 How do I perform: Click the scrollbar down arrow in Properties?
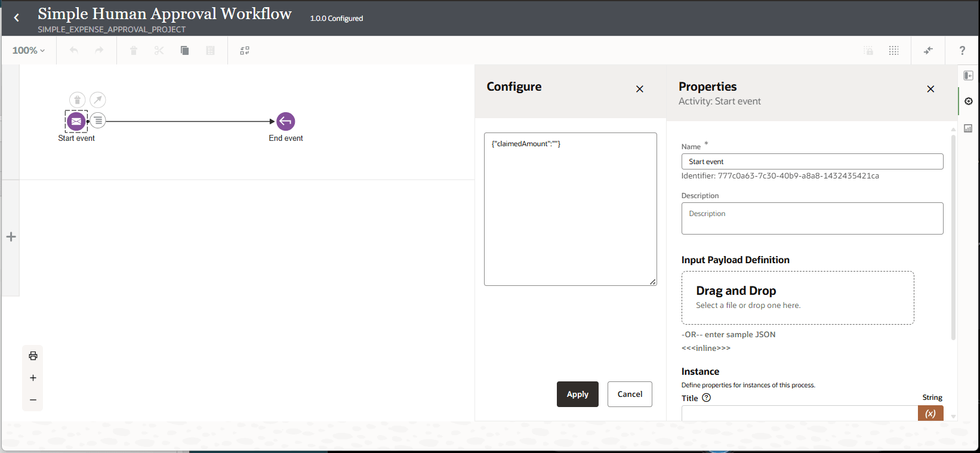click(953, 417)
